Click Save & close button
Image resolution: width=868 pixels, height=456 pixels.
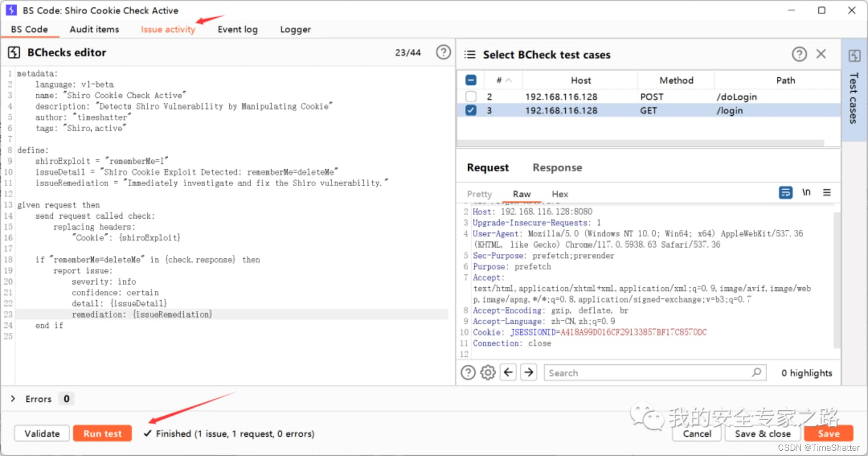pos(762,433)
